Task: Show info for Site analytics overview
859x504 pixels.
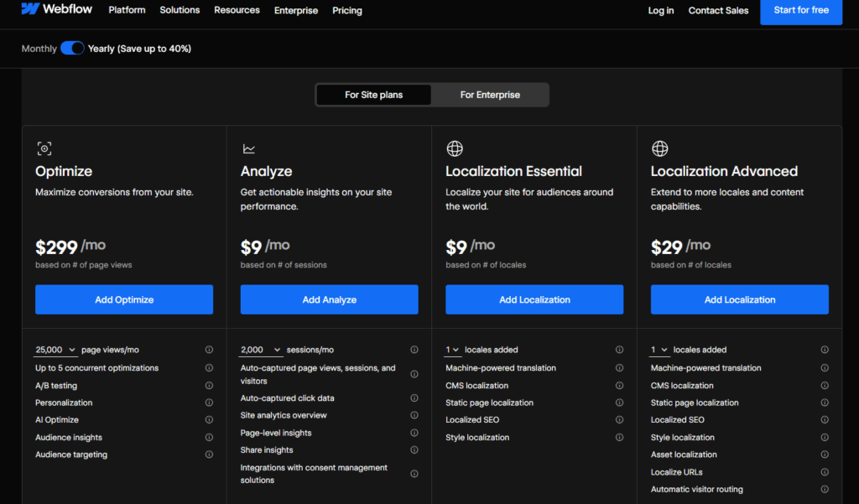Action: click(414, 415)
